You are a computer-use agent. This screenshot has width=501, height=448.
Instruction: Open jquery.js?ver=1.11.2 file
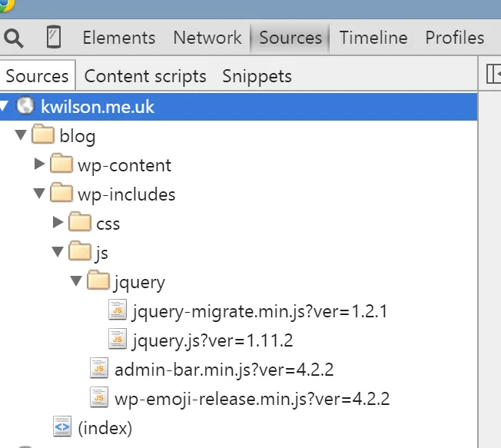pyautogui.click(x=212, y=340)
